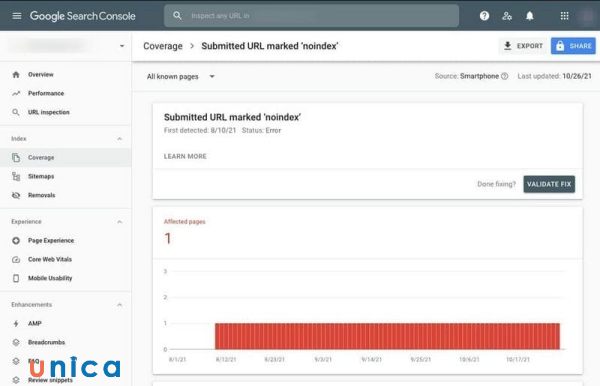Viewport: 600px width, 386px height.
Task: Focus the Inspect any URL field
Action: [311, 16]
